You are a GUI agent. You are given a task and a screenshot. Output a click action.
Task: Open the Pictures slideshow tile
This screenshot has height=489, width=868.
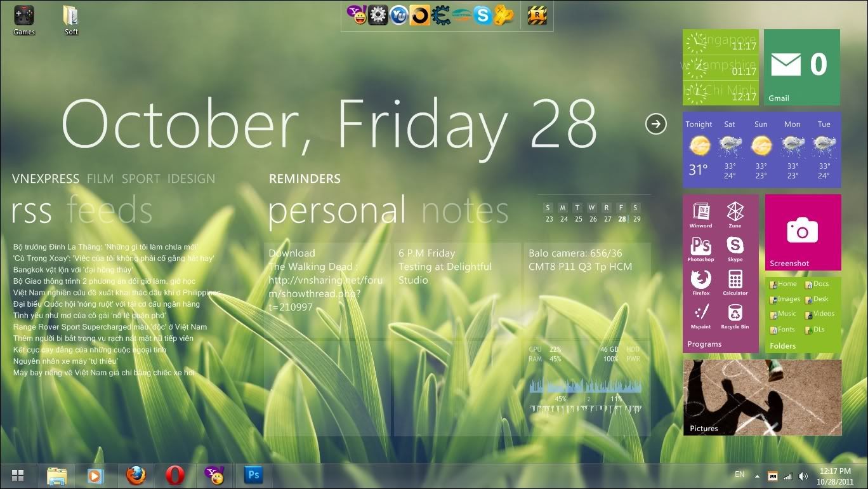point(762,398)
